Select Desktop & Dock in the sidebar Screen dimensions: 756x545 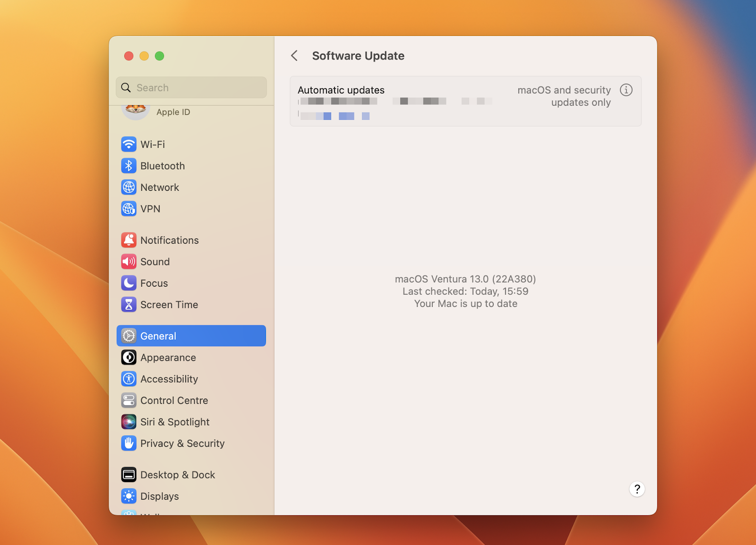tap(191, 475)
